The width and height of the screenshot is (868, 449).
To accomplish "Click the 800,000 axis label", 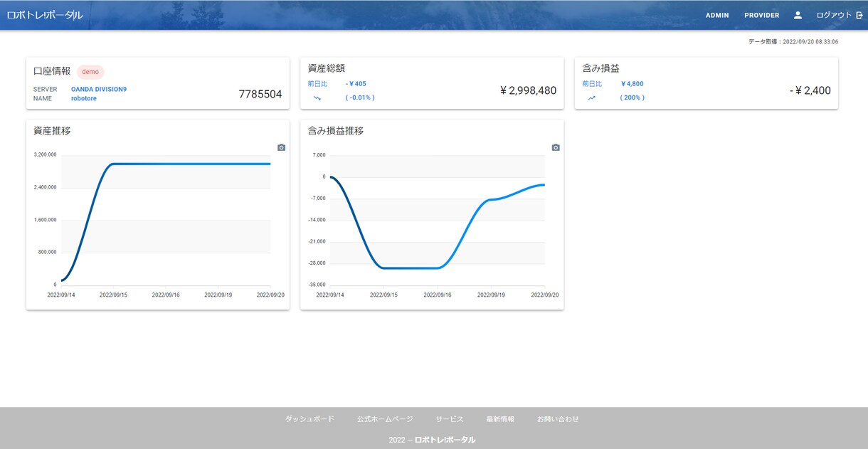I will [47, 252].
